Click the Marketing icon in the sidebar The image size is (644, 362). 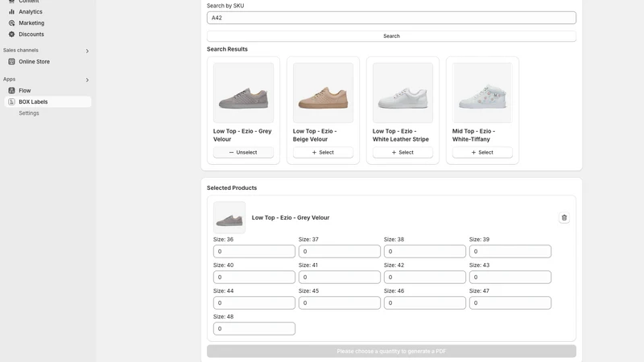[11, 23]
